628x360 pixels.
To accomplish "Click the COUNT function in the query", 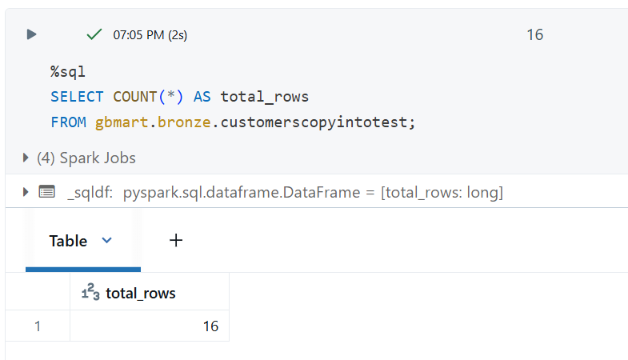I will click(x=135, y=97).
